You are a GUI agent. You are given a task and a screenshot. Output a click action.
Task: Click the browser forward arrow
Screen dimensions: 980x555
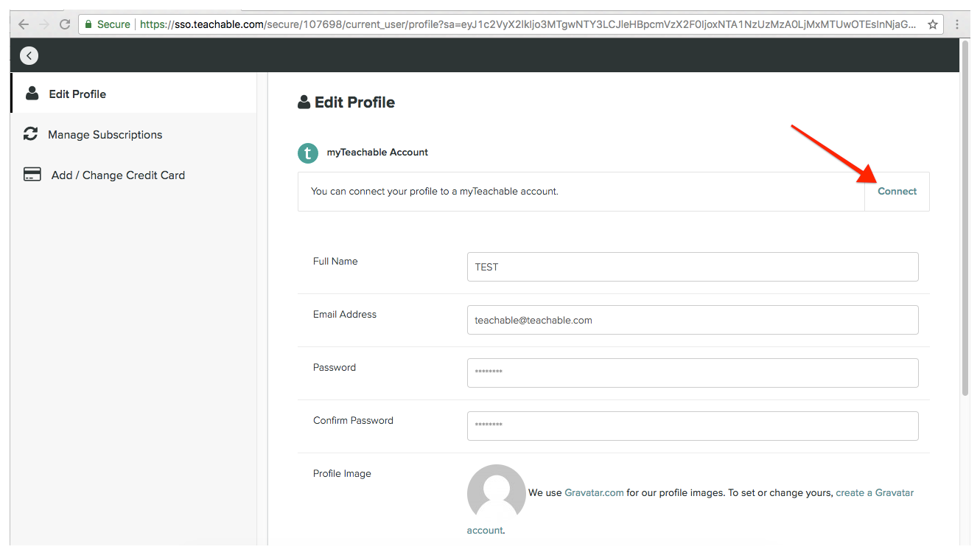tap(44, 24)
